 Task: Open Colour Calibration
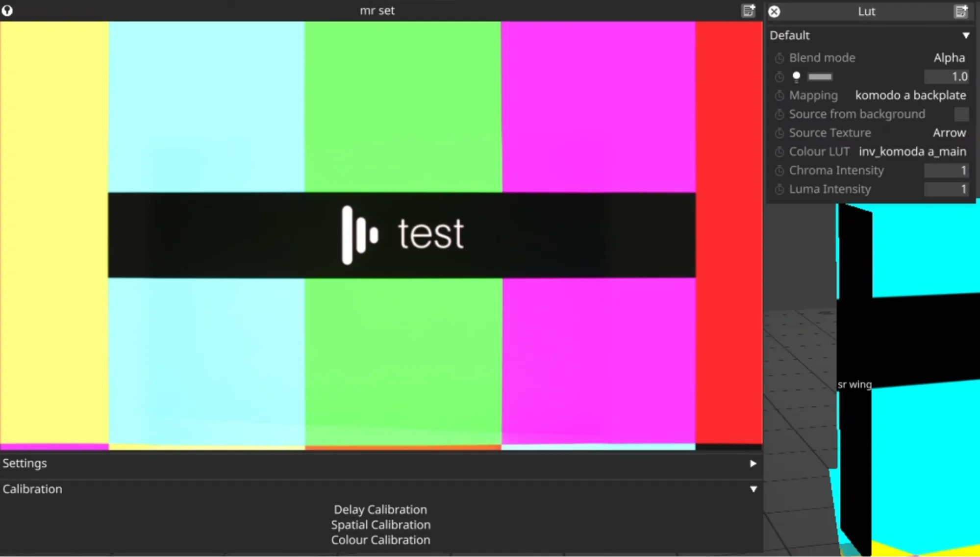coord(380,540)
